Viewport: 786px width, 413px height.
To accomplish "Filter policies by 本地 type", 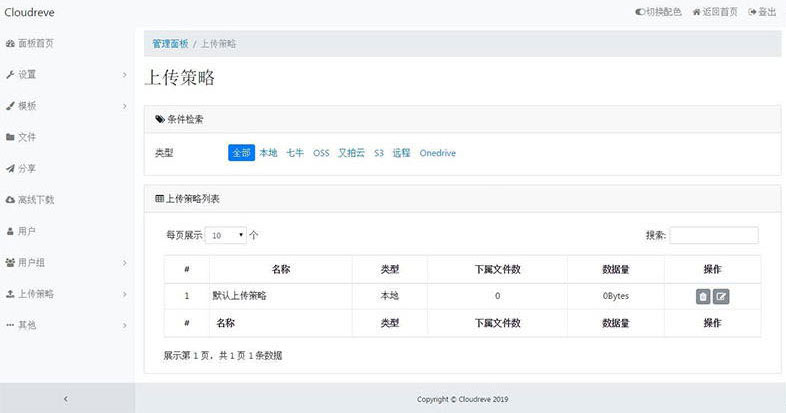I will tap(268, 153).
